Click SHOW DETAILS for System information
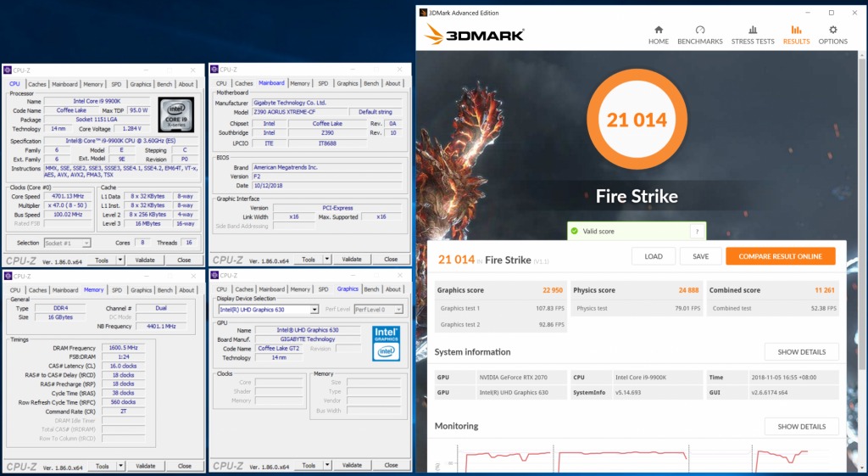Viewport: 868px width, 476px height. pos(801,352)
